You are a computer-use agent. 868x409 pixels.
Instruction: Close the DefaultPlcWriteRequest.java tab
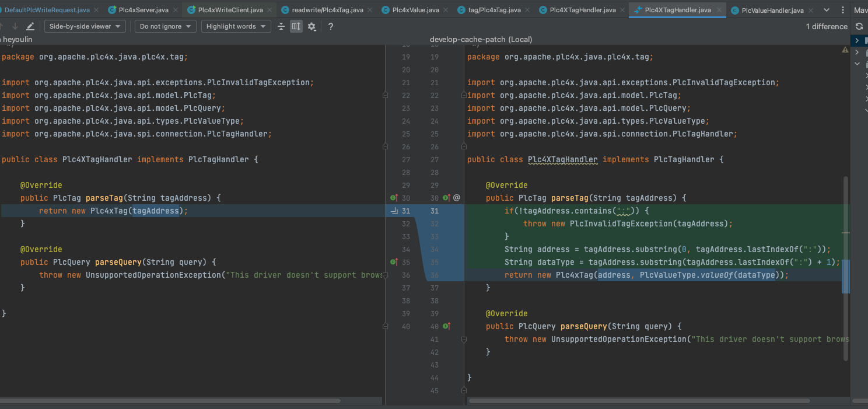pyautogui.click(x=97, y=10)
